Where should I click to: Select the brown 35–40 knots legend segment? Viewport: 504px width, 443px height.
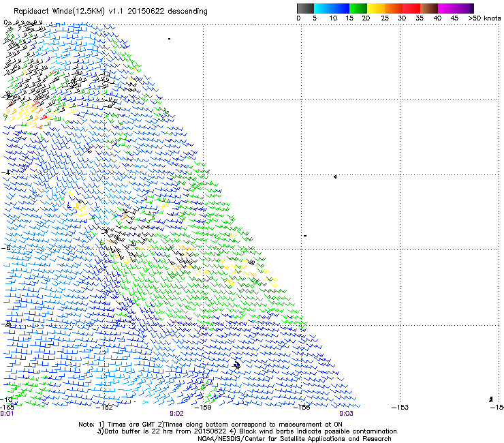(x=429, y=8)
